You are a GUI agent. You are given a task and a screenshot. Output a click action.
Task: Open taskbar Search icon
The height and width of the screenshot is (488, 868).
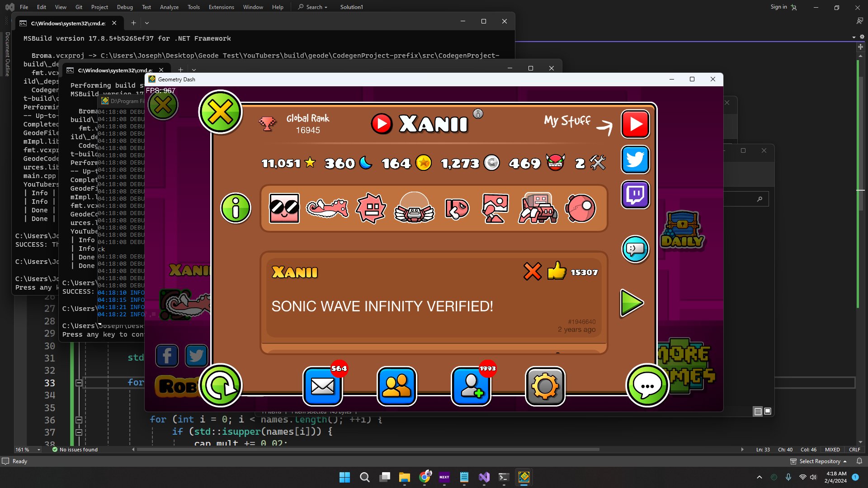[364, 477]
